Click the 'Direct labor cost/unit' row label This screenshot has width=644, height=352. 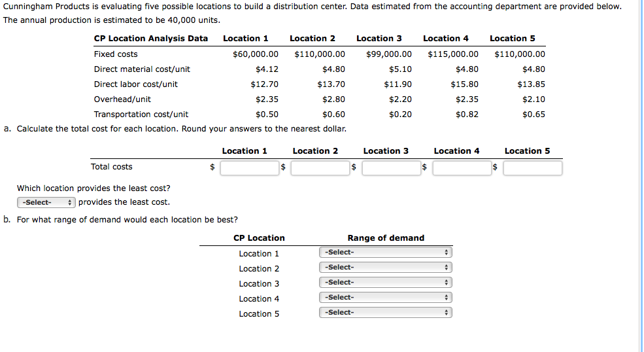point(136,84)
